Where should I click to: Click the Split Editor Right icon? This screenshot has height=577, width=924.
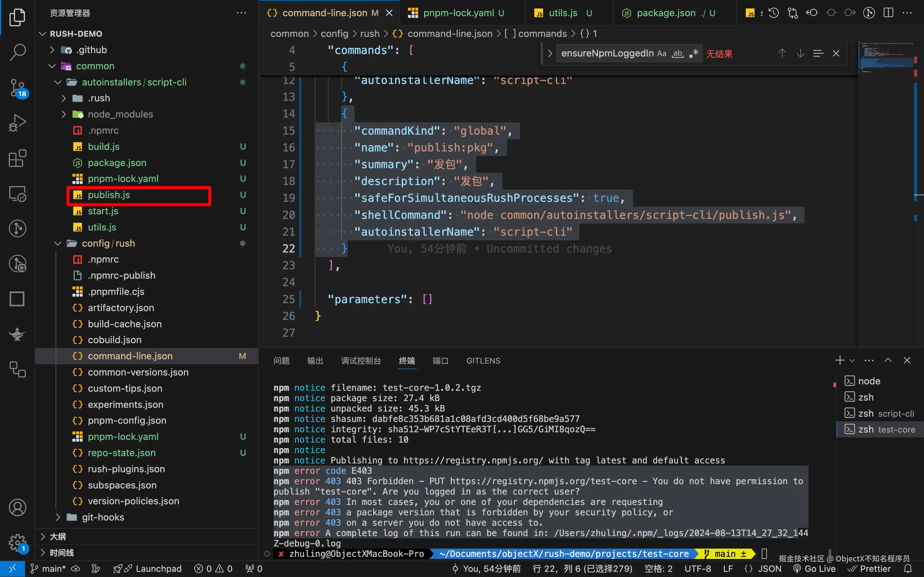pyautogui.click(x=888, y=13)
